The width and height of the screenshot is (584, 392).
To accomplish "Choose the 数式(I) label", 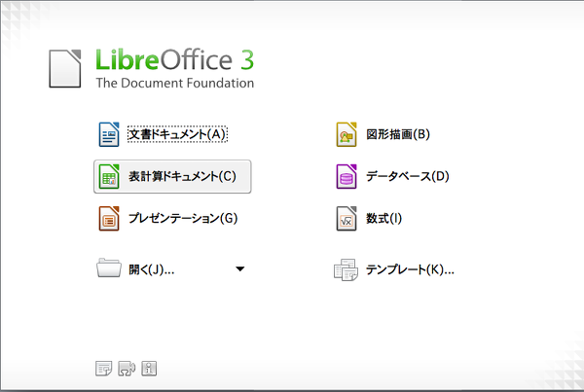I will (384, 219).
